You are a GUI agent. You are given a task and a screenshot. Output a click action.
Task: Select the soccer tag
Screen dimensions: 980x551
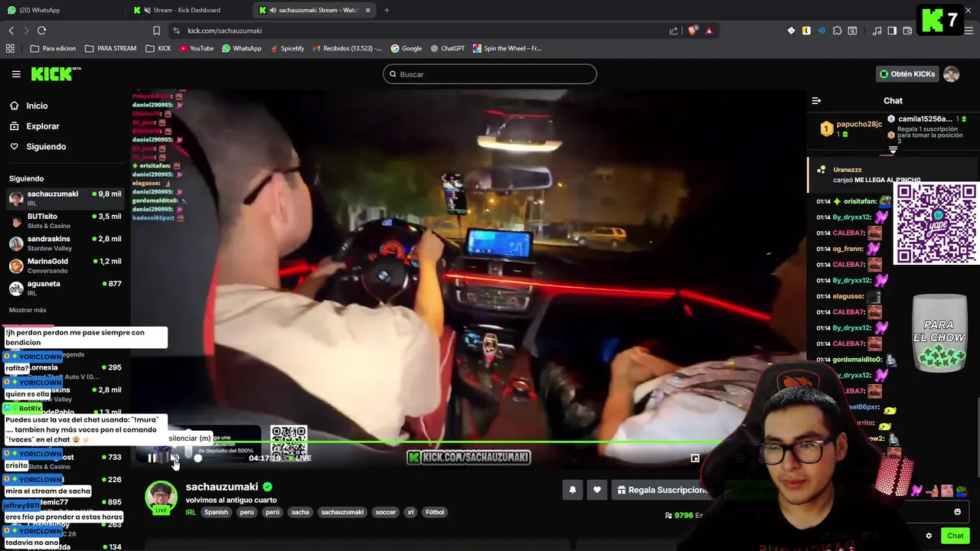pyautogui.click(x=386, y=512)
